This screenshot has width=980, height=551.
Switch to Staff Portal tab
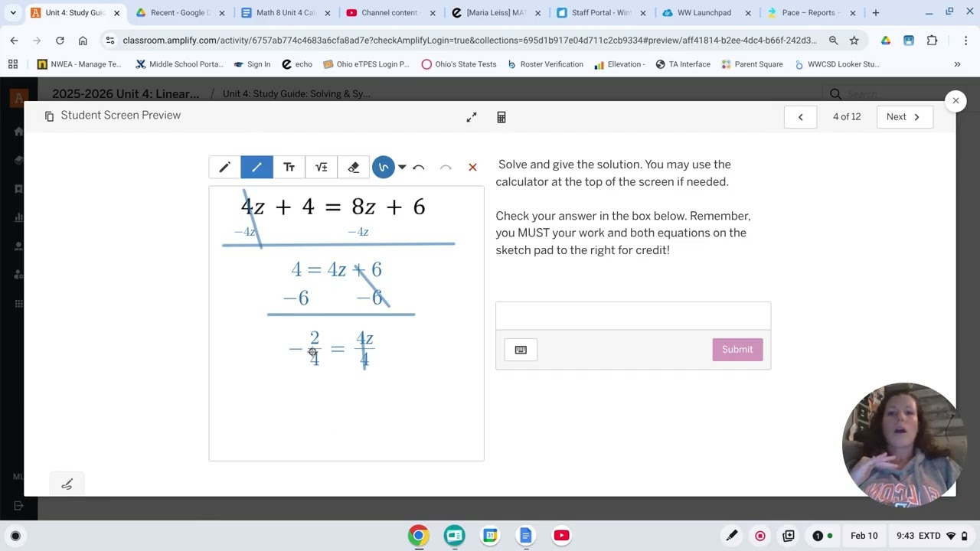[599, 13]
